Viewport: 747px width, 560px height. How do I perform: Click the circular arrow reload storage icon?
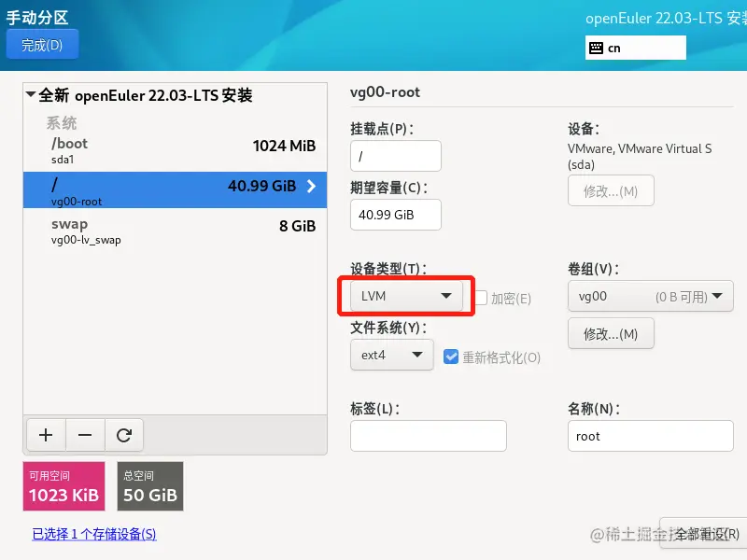pyautogui.click(x=124, y=435)
